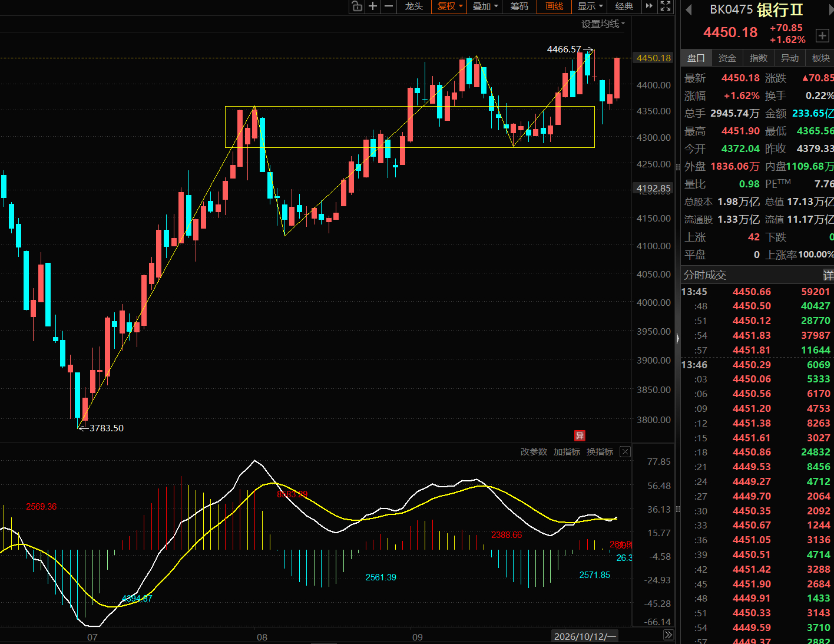Click the double-arrow more tools icon
This screenshot has height=644, width=834.
point(650,6)
